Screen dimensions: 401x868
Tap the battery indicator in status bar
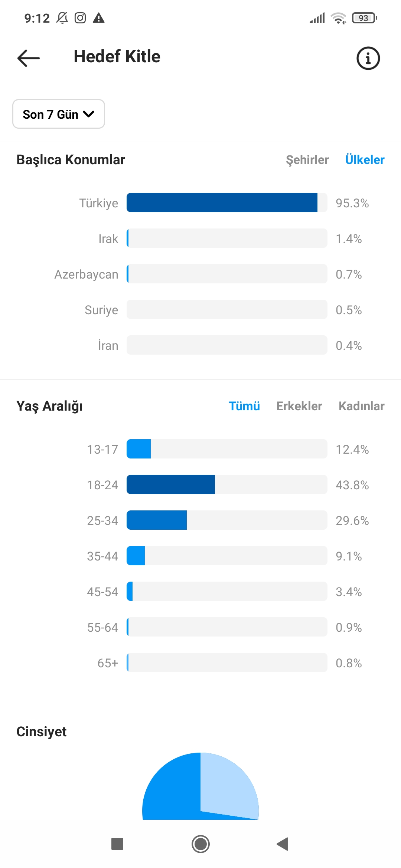(365, 18)
